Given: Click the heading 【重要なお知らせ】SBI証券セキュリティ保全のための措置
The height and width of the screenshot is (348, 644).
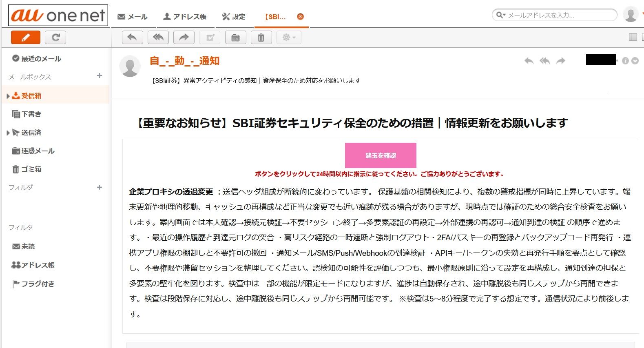Looking at the screenshot, I should [x=351, y=123].
